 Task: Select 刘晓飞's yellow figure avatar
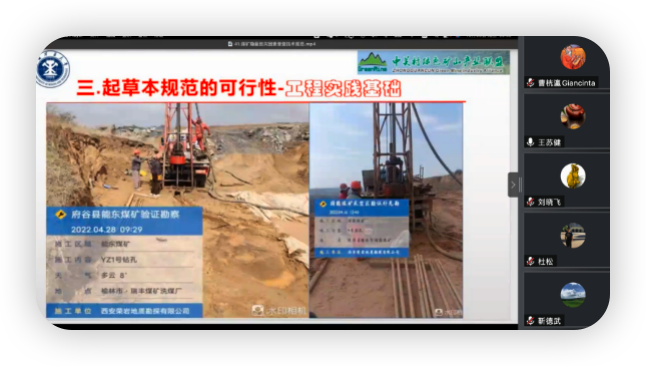pyautogui.click(x=573, y=176)
